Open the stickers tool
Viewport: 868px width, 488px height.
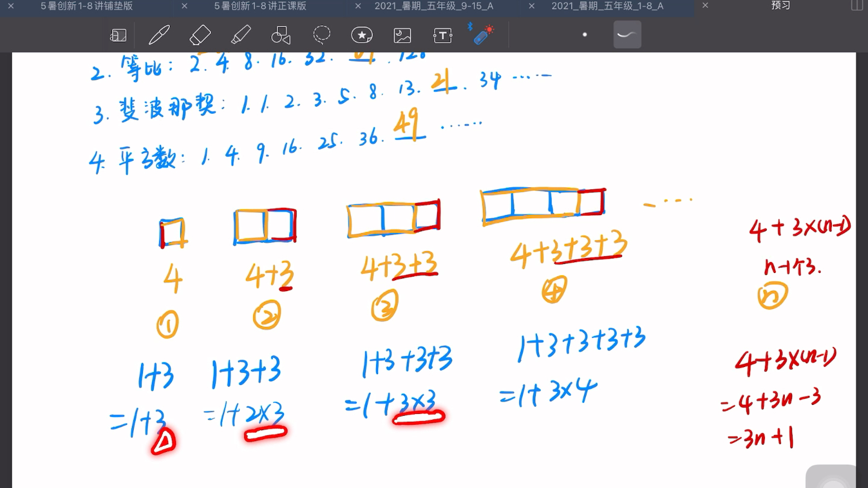361,35
